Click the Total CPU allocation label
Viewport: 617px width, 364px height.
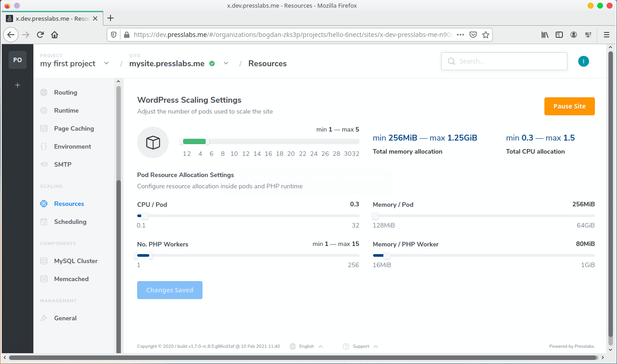click(x=535, y=151)
